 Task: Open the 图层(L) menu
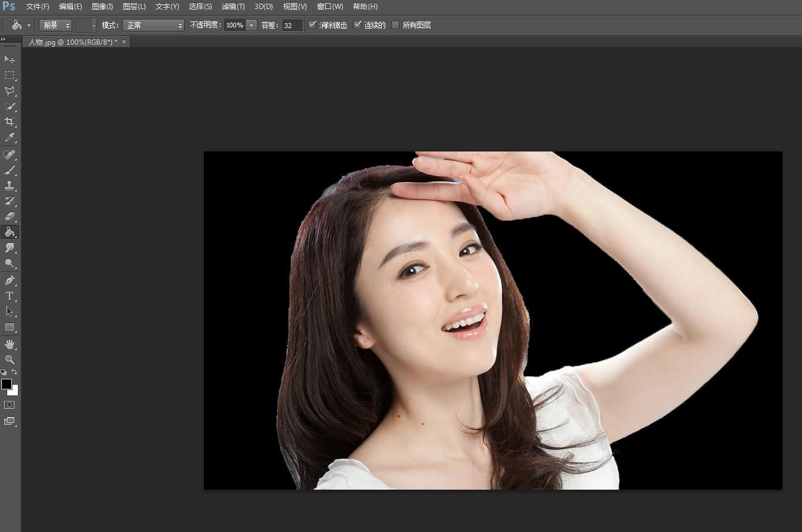tap(134, 7)
